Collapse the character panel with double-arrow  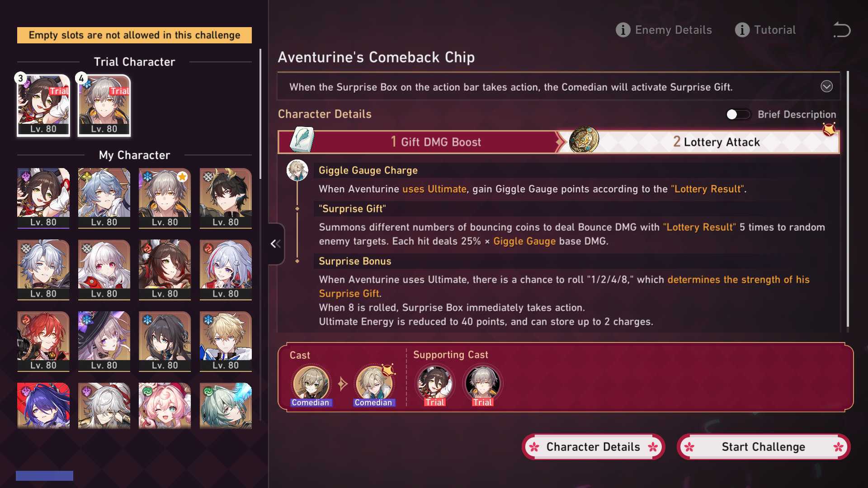click(275, 244)
